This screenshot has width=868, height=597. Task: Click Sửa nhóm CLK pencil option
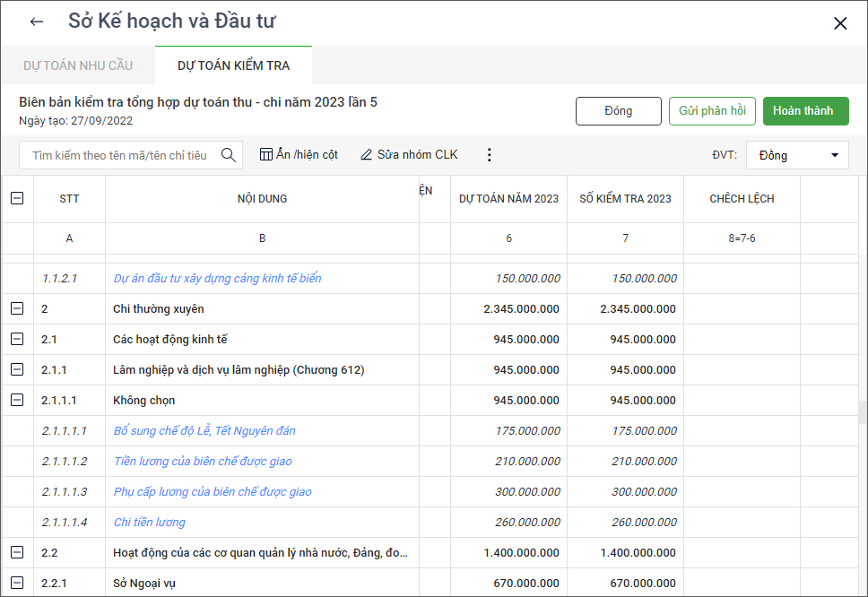[409, 155]
